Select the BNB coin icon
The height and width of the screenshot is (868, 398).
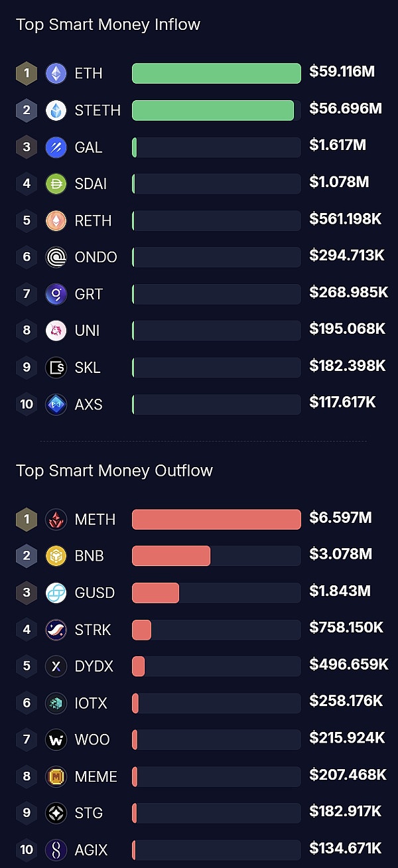pyautogui.click(x=56, y=556)
